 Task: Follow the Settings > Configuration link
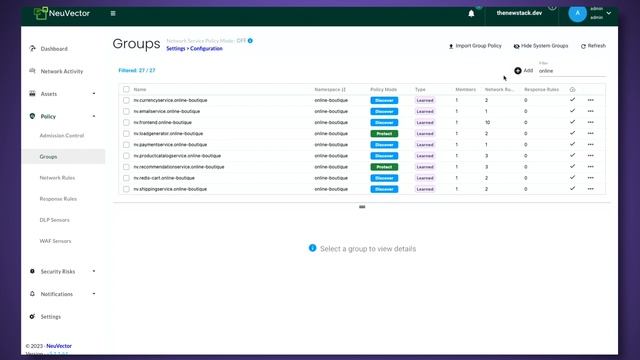tap(194, 49)
